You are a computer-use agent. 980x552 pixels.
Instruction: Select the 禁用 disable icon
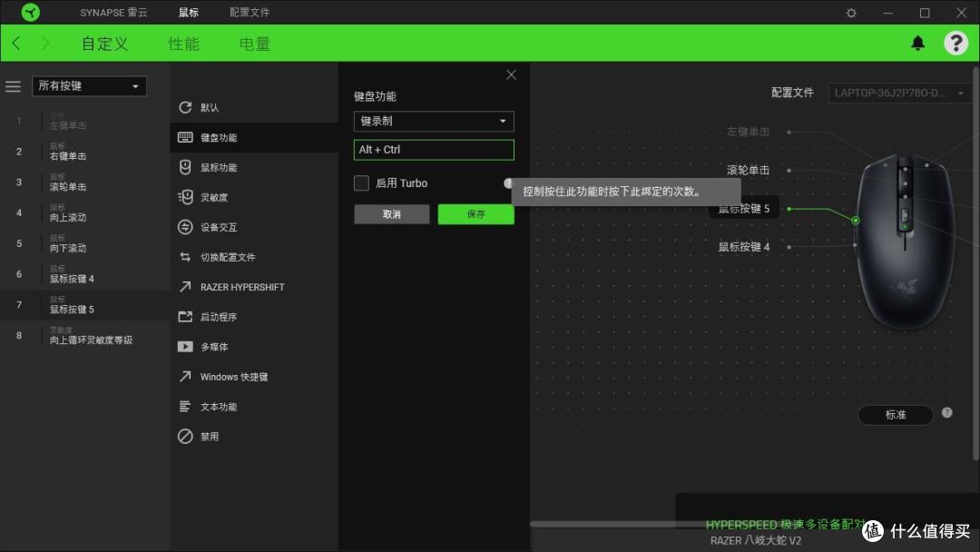click(185, 437)
